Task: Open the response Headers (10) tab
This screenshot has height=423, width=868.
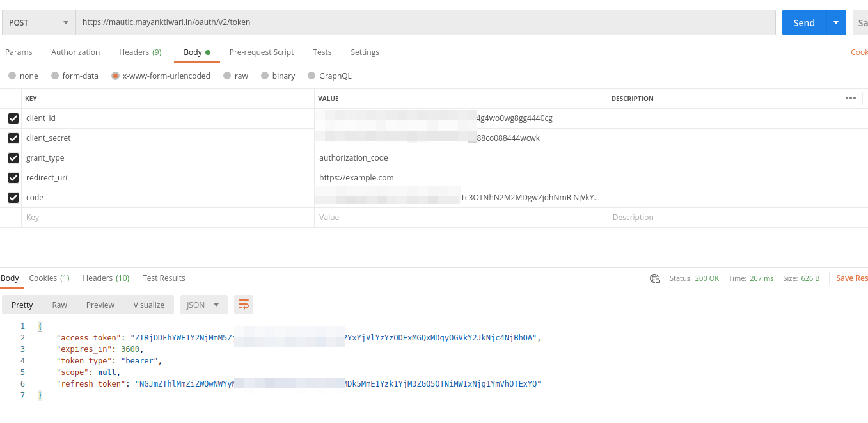Action: click(x=106, y=278)
